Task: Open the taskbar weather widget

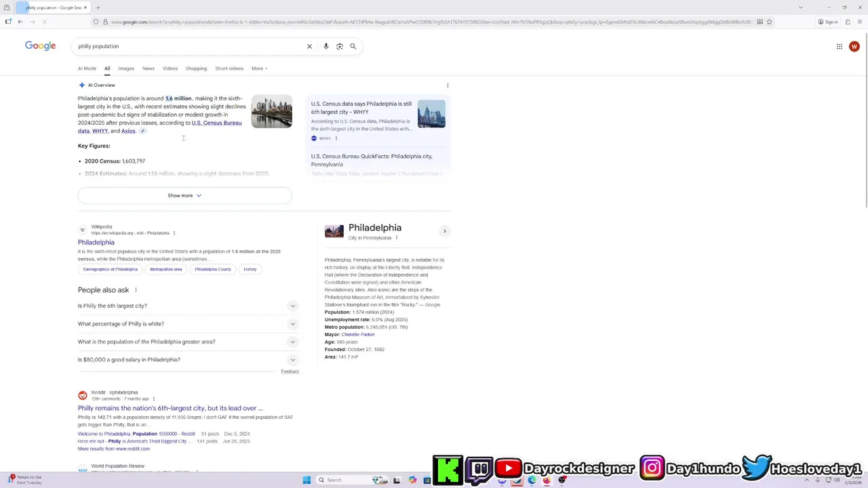Action: 24,480
